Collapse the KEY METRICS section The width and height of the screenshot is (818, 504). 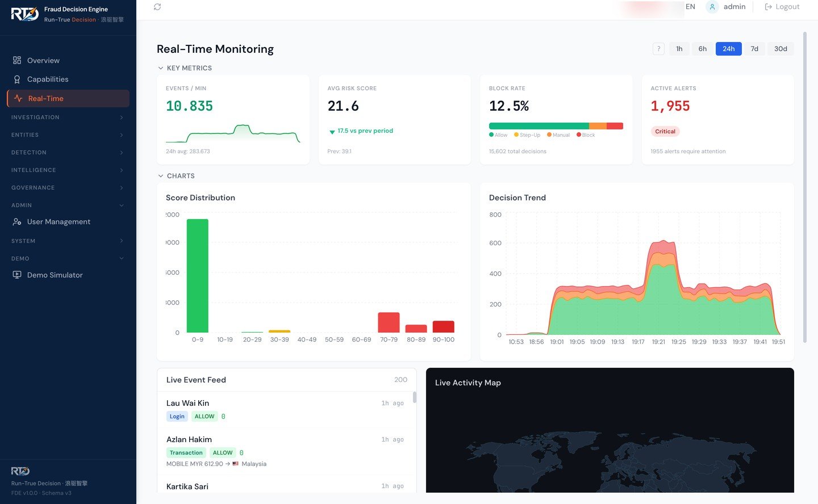(186, 68)
